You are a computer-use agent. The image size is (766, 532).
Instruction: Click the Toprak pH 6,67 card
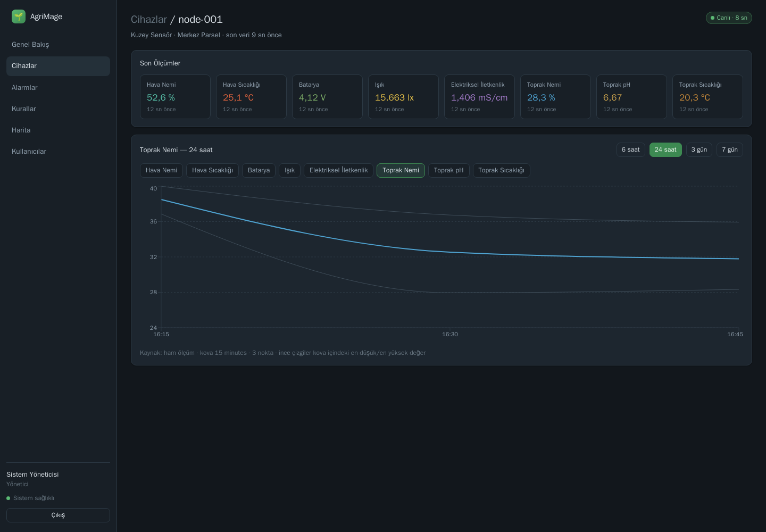631,97
